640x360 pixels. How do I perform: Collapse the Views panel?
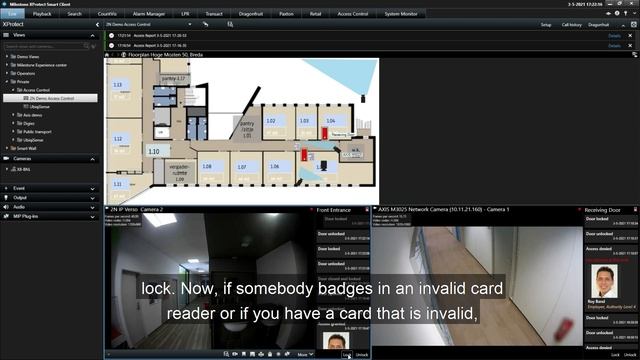[x=92, y=36]
